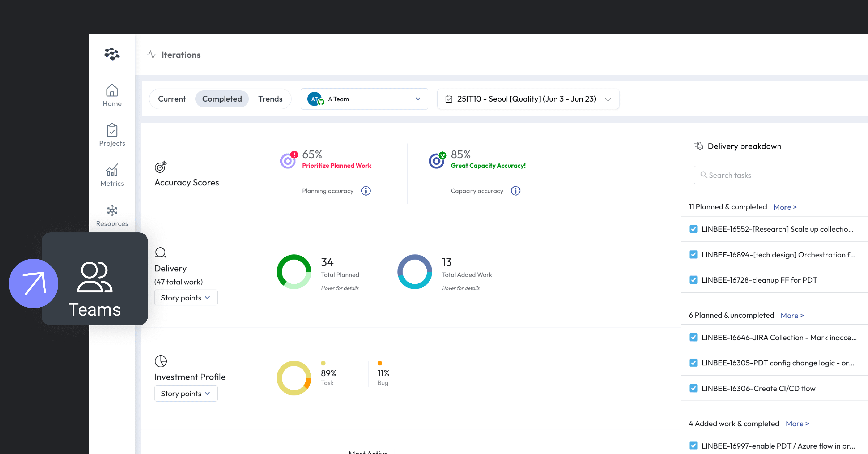
Task: Click '4 Added work & completed' heading
Action: (734, 423)
